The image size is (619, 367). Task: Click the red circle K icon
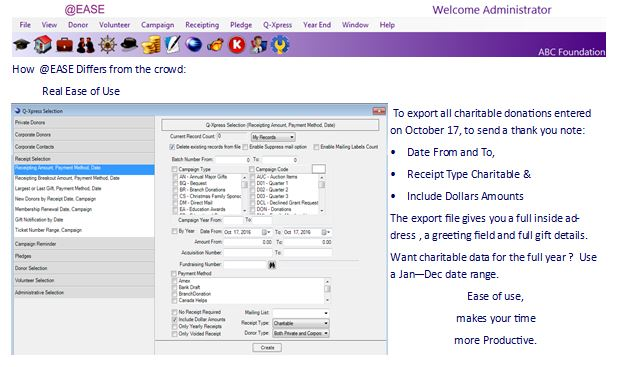[237, 45]
